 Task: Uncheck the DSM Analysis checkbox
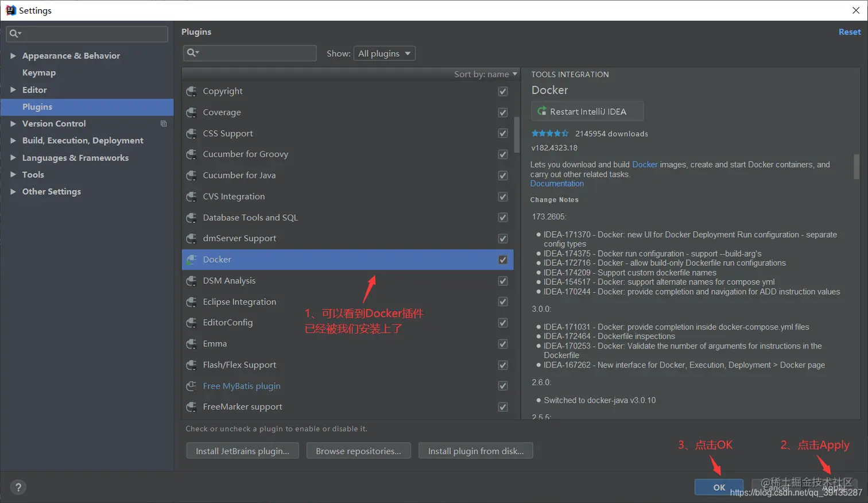tap(503, 281)
